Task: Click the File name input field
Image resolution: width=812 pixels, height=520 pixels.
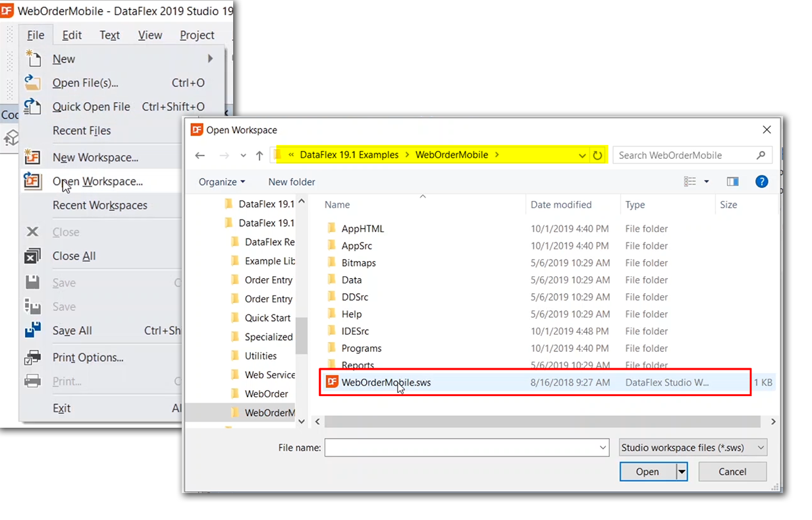Action: 466,448
